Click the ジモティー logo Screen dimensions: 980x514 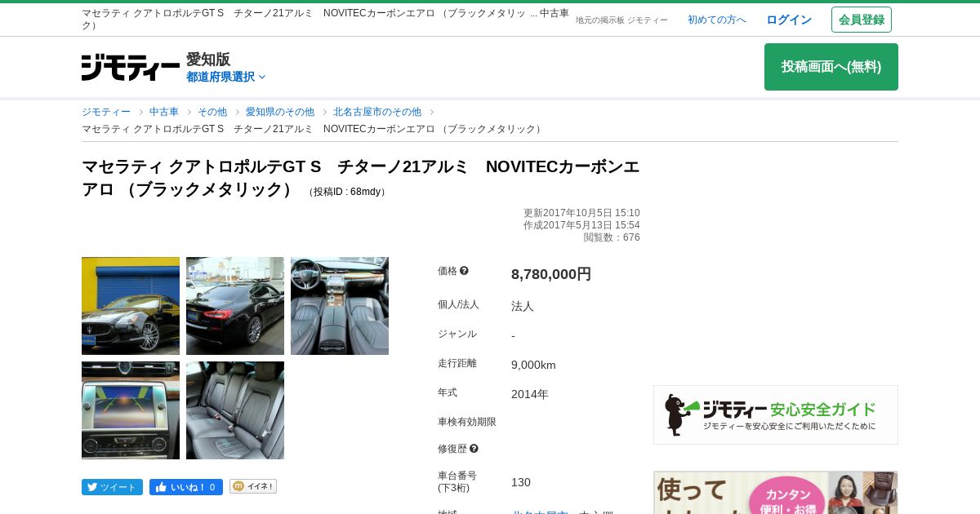click(x=131, y=67)
